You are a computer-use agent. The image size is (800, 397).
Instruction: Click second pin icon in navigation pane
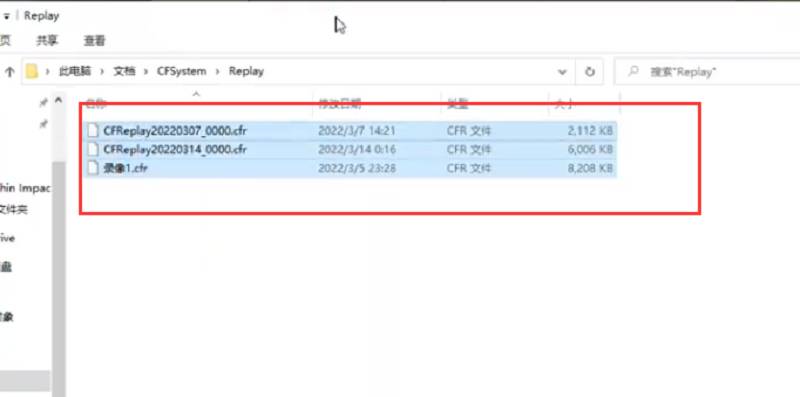[43, 123]
